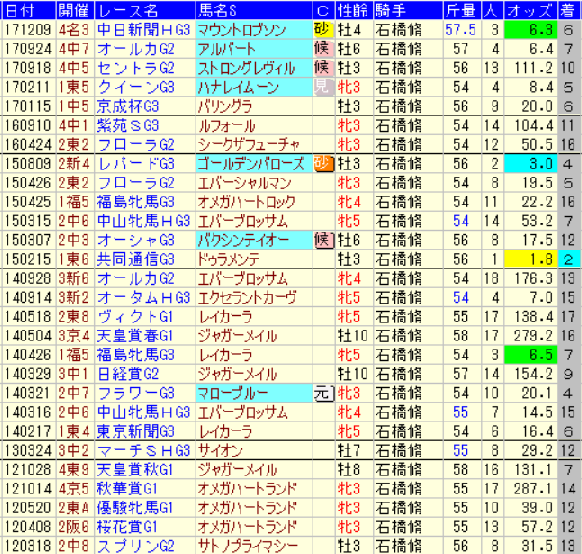The image size is (582, 554).
Task: Click the yellow-highlighted odds 1.8
Action: pyautogui.click(x=530, y=259)
